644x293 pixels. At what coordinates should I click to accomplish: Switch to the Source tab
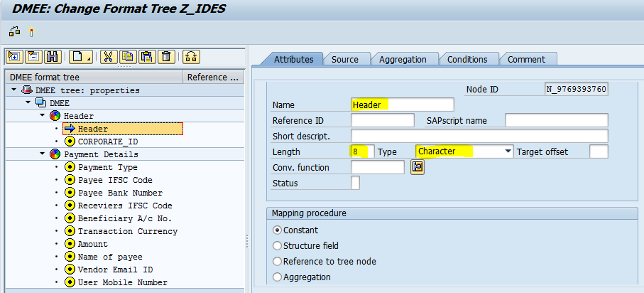pos(345,60)
